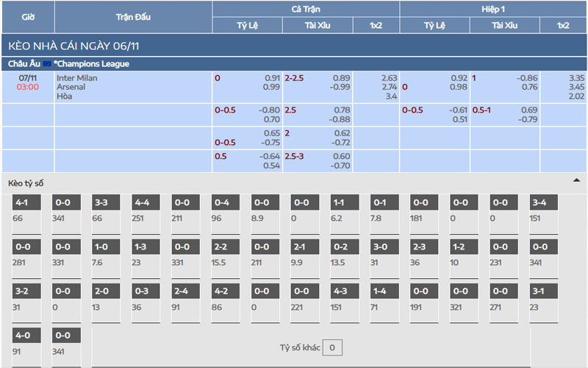The image size is (588, 368).
Task: Click the 1-0 score tile
Action: pyautogui.click(x=101, y=247)
